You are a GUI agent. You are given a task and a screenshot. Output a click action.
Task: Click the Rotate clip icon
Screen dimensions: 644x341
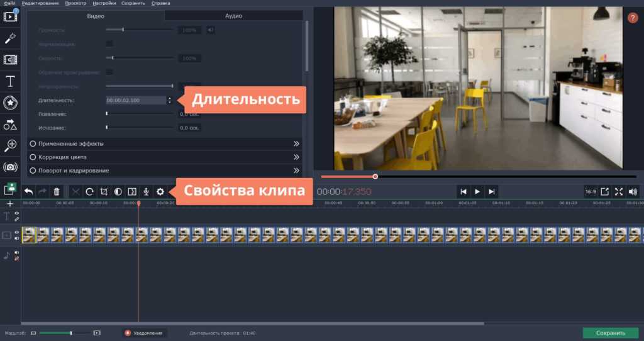pos(90,192)
